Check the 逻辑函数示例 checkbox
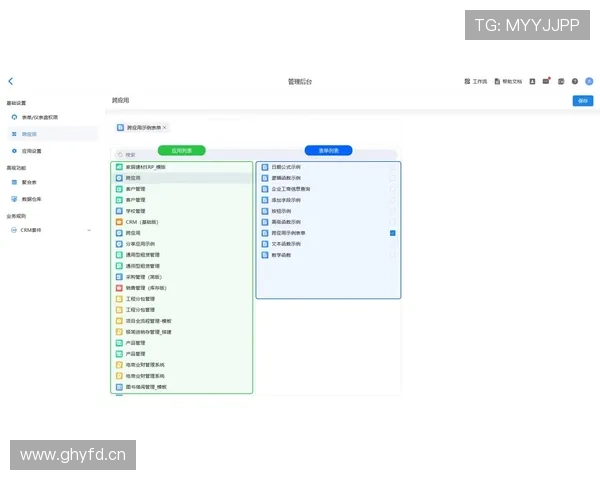600x480 pixels. pos(393,178)
